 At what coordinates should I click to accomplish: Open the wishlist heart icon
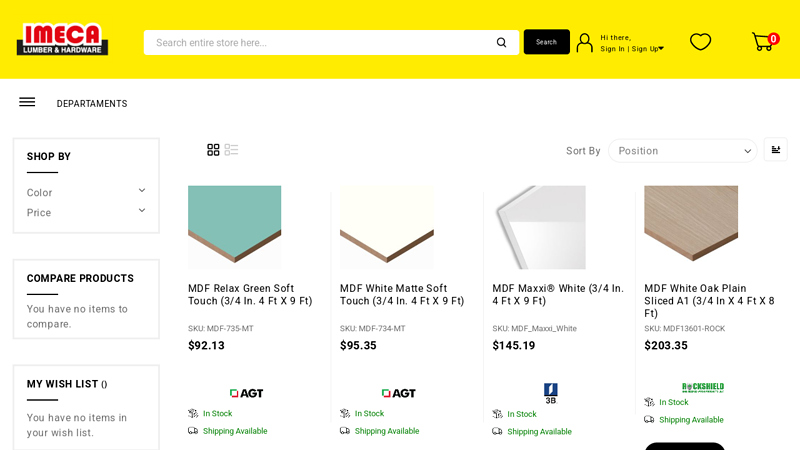tap(700, 42)
